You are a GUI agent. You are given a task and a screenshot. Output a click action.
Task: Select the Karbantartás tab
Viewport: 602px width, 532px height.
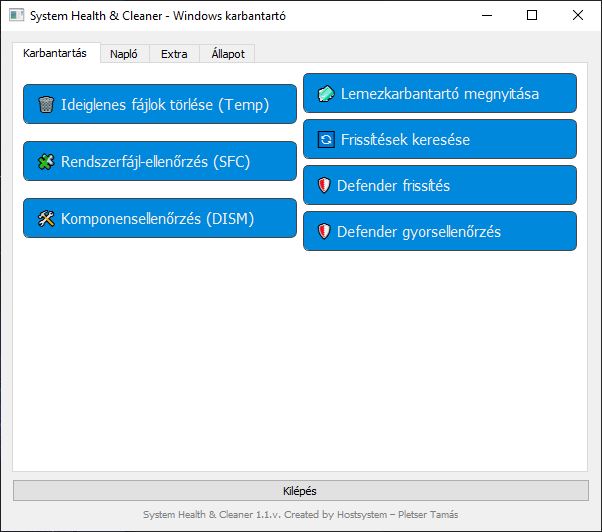tap(55, 53)
